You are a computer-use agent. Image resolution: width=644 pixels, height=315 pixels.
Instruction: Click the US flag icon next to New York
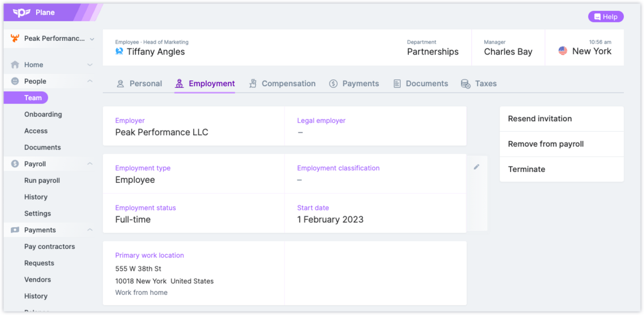563,51
